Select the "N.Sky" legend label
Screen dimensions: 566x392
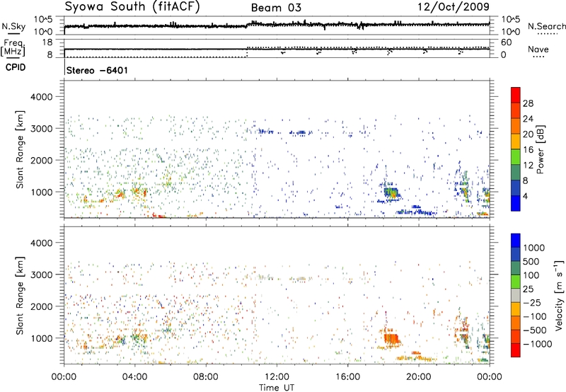(13, 27)
